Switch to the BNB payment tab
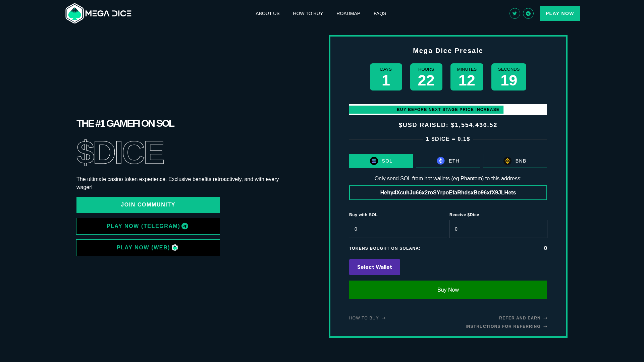 (515, 161)
